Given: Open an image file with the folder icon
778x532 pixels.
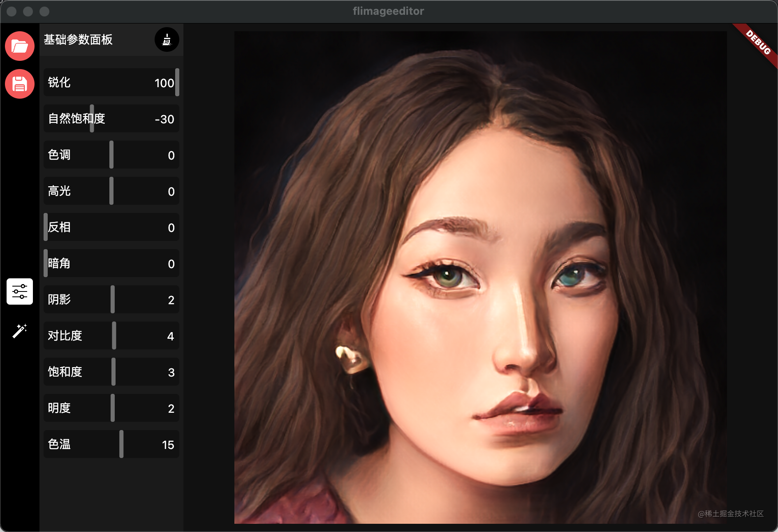Looking at the screenshot, I should pos(20,46).
